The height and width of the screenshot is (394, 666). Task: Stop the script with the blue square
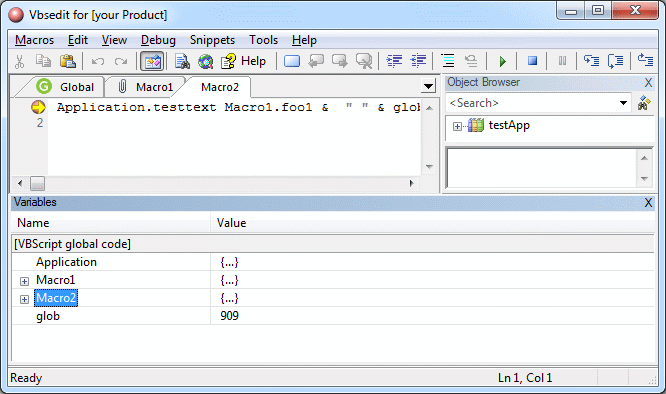point(532,61)
